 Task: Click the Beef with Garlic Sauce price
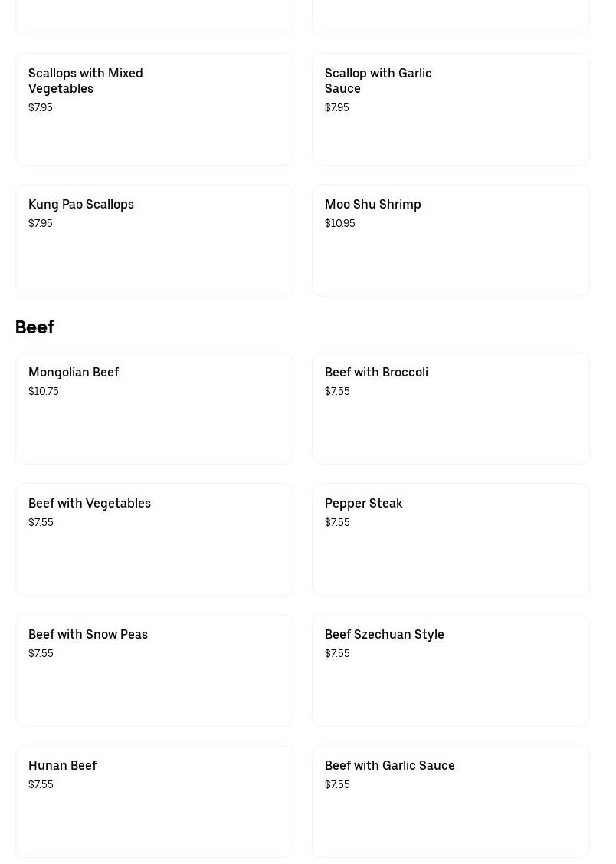click(337, 785)
